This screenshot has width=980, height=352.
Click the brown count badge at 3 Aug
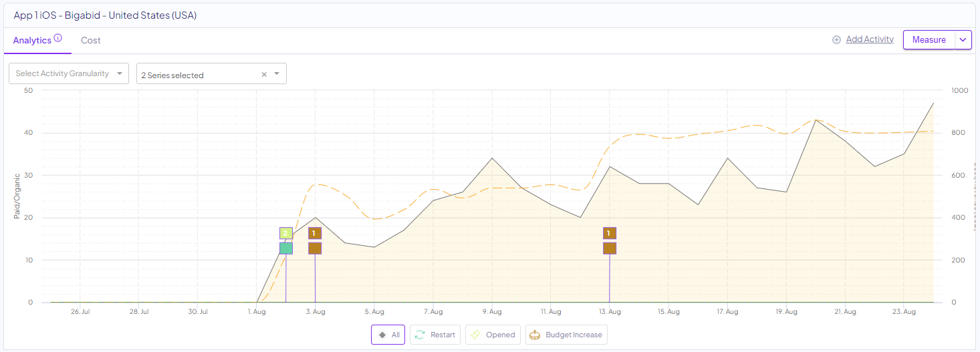click(x=315, y=233)
